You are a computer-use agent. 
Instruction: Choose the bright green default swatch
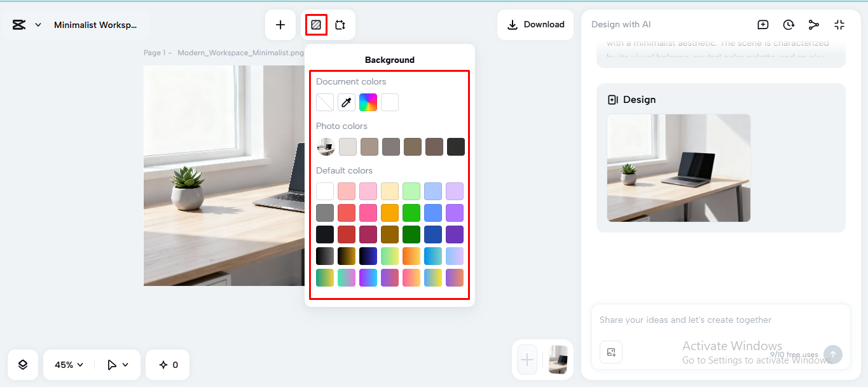[411, 213]
